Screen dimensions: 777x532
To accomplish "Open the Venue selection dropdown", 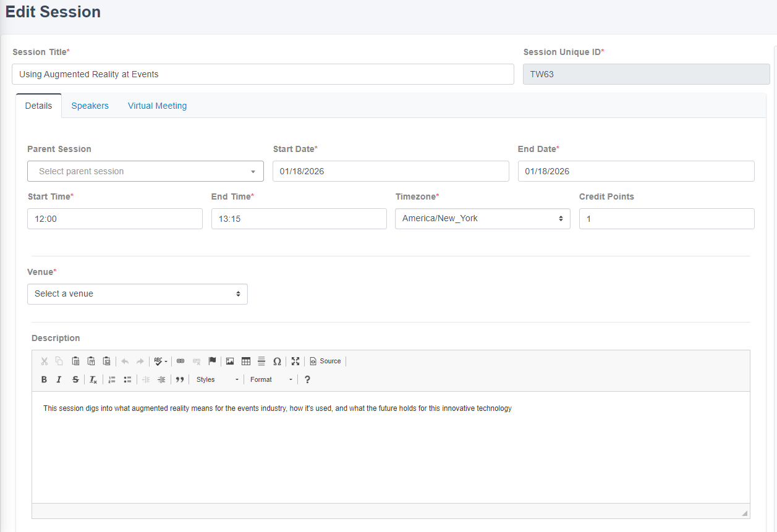I will 137,294.
